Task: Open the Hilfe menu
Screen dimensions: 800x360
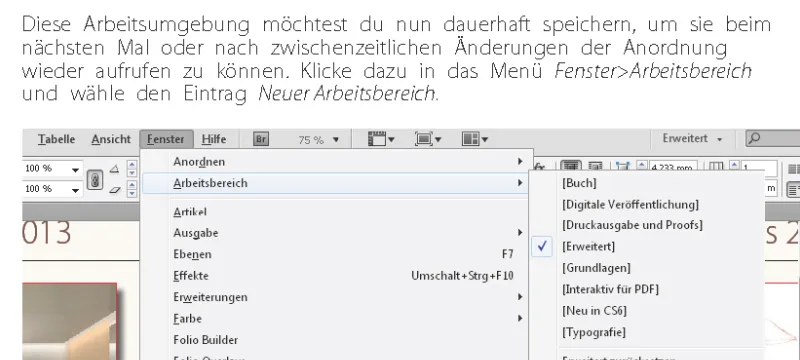Action: 214,139
